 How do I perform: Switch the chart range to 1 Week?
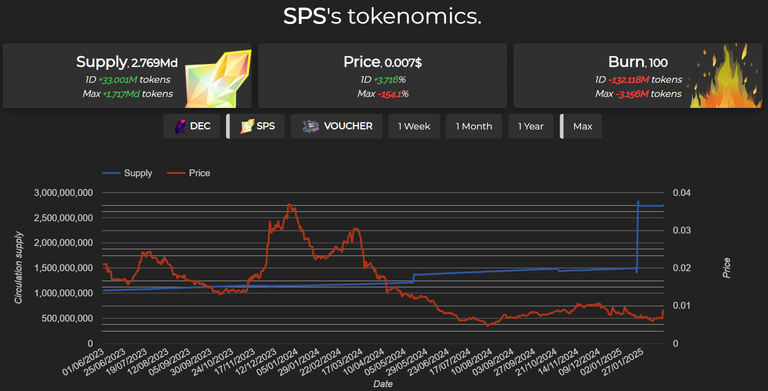point(414,126)
